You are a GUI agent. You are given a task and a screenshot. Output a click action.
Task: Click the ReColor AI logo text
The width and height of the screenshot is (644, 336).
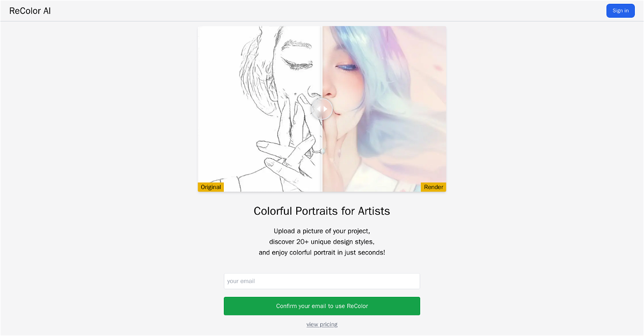[x=30, y=11]
